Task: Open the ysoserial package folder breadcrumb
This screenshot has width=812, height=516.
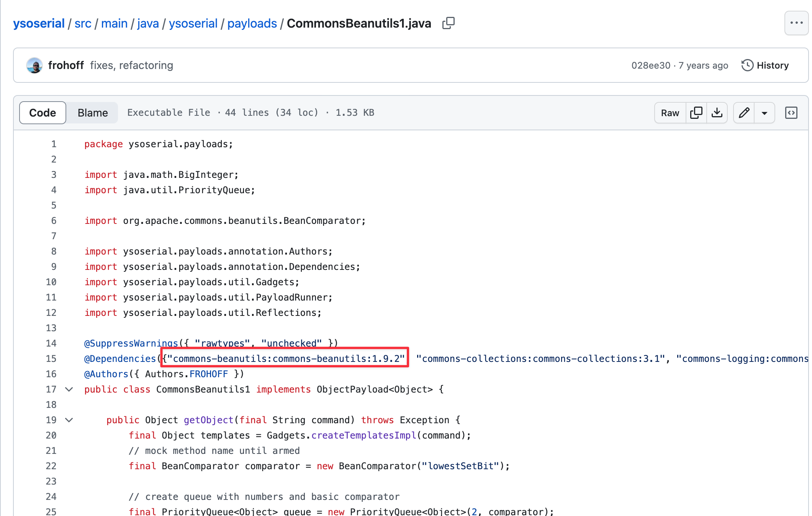Action: [x=193, y=23]
